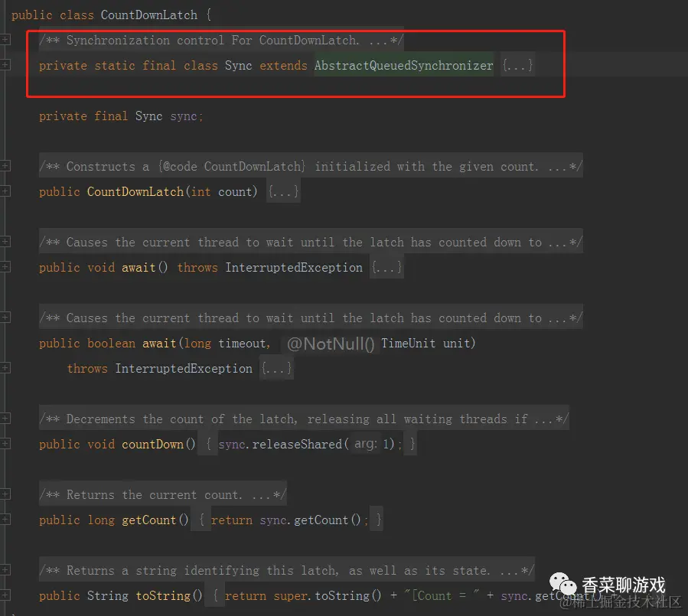688x616 pixels.
Task: Click the folded 'Returns the current count' comment
Action: point(163,495)
